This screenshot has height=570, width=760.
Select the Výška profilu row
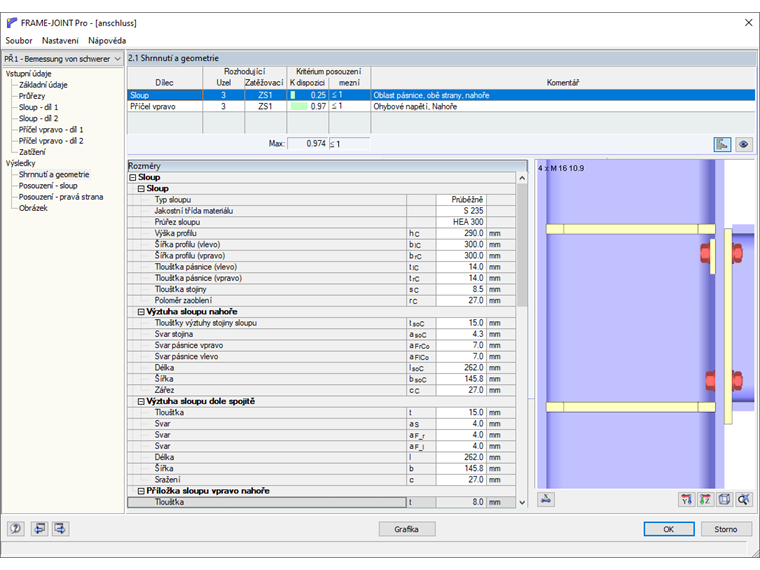321,233
